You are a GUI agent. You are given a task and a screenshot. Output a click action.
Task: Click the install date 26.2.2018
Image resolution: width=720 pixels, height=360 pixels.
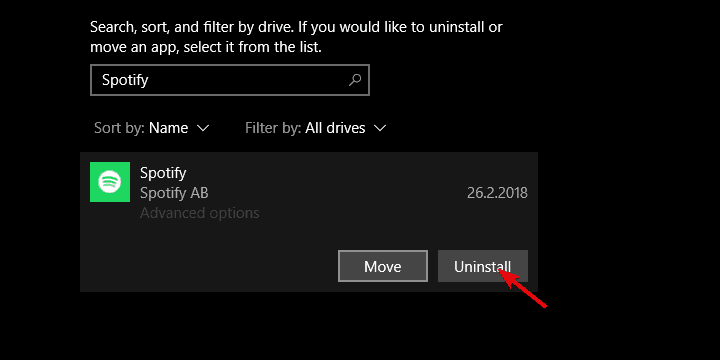click(497, 193)
